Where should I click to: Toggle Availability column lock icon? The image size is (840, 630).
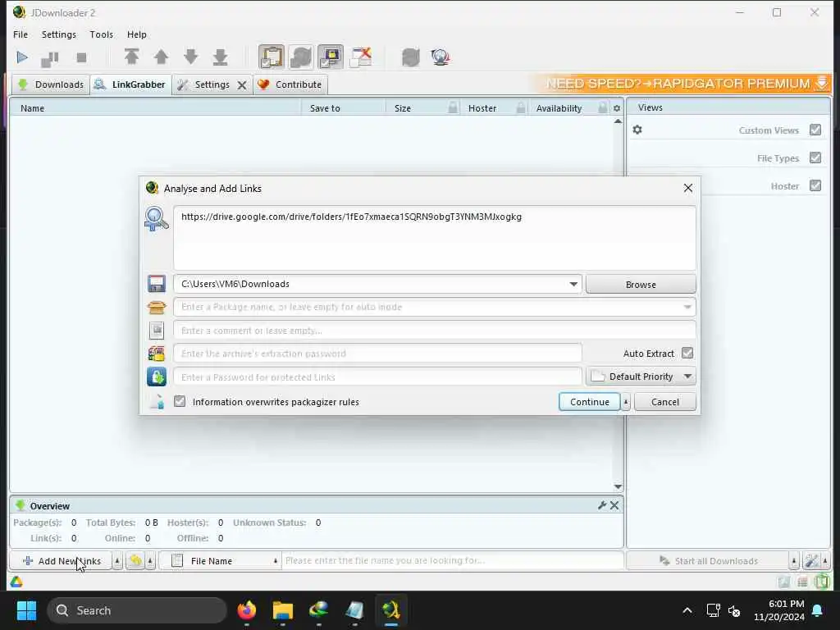[603, 107]
